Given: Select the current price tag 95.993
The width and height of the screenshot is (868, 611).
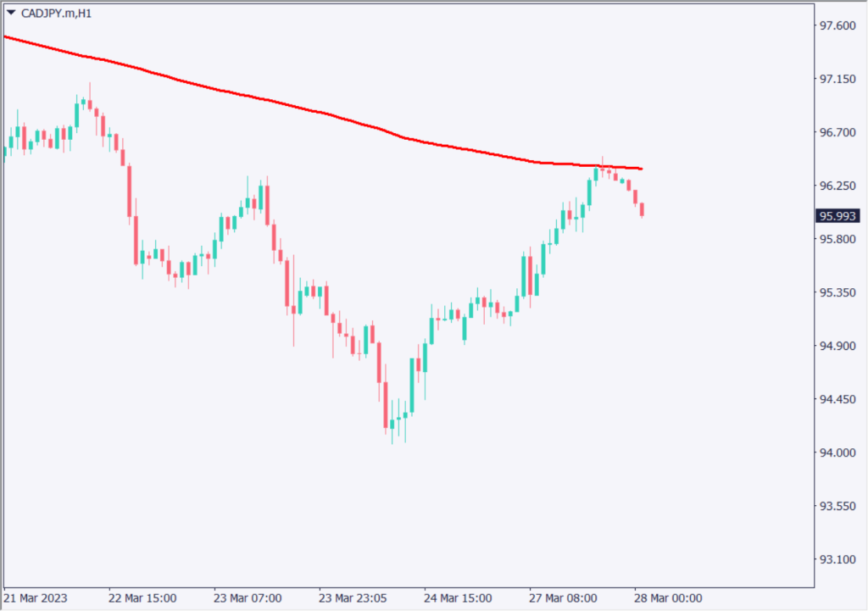Looking at the screenshot, I should 837,216.
